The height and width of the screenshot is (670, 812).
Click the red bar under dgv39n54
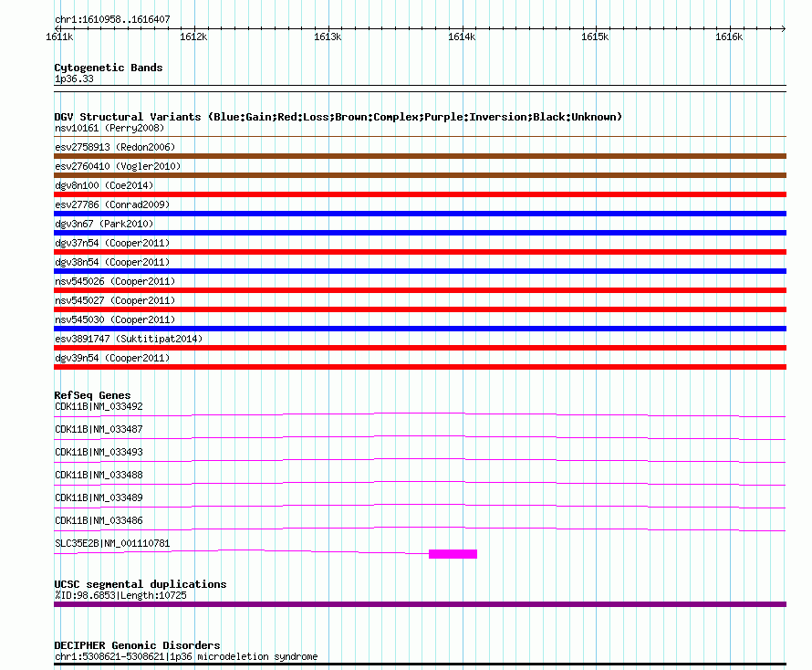pyautogui.click(x=420, y=367)
